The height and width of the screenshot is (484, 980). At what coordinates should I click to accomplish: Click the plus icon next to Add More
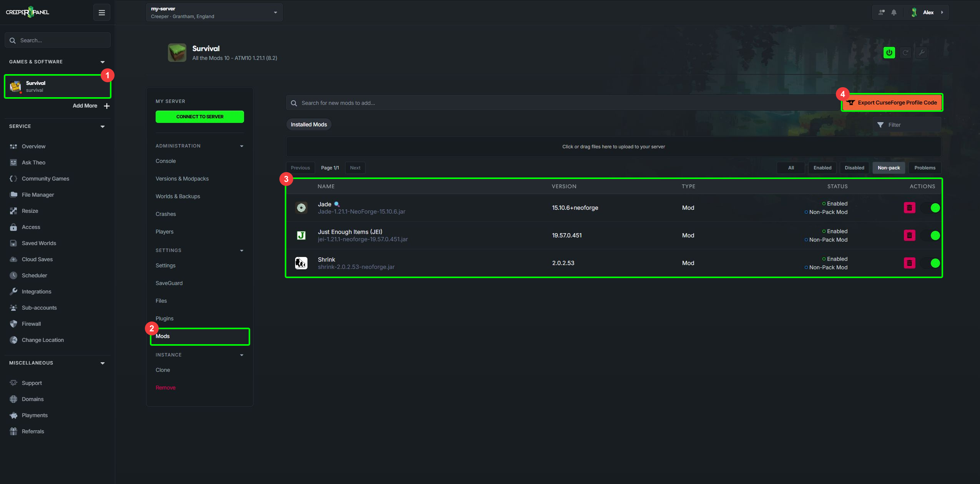[x=107, y=106]
